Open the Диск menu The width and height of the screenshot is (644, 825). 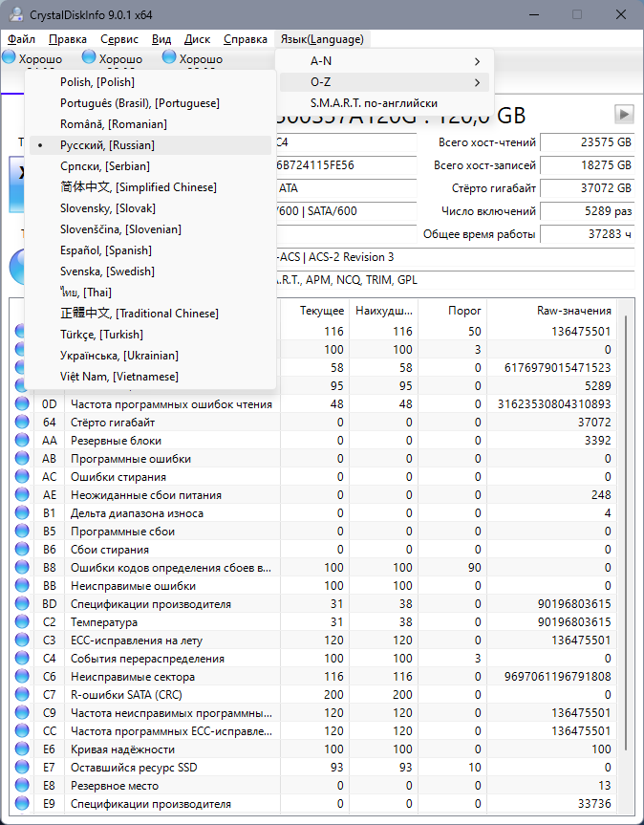click(197, 39)
